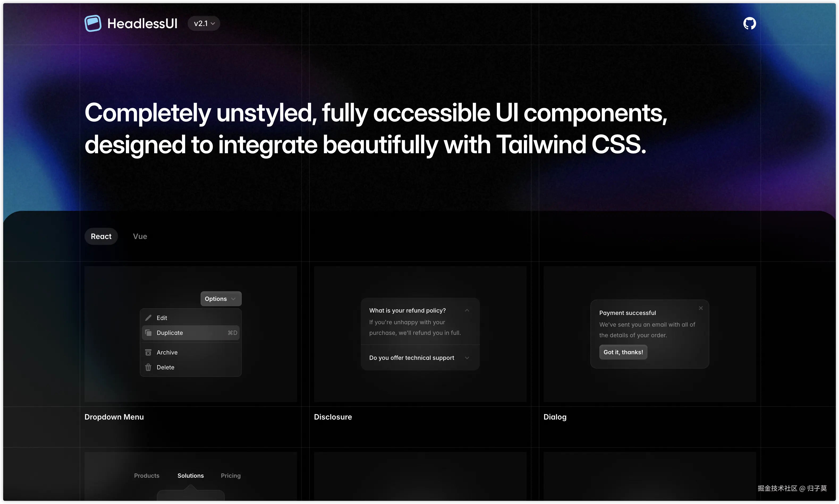This screenshot has height=504, width=839.
Task: Click the ⌘D shortcut label
Action: [x=232, y=332]
